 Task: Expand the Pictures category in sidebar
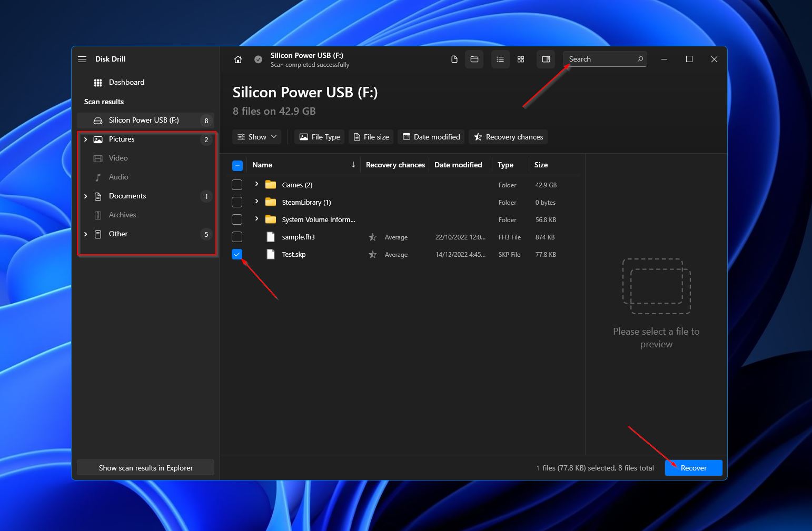pos(86,139)
